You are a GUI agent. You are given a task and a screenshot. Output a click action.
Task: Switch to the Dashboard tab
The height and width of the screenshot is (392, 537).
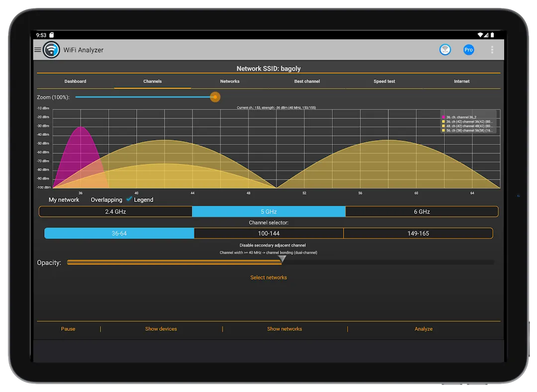76,81
